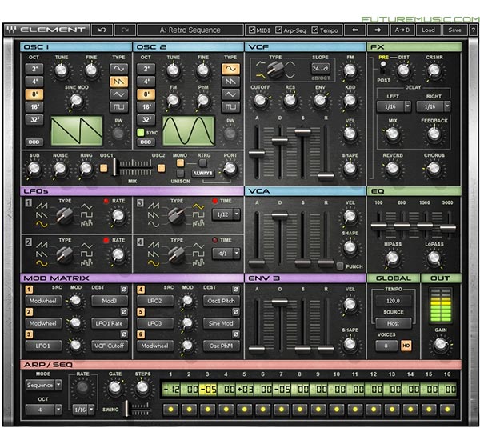This screenshot has width=480, height=448.
Task: Select OSC 1 octave 4' button
Action: pos(34,82)
